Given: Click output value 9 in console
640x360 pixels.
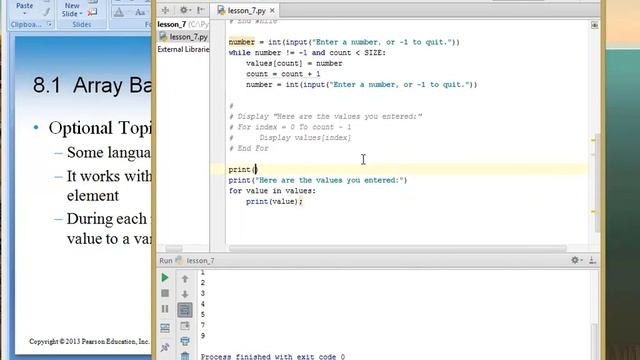Looking at the screenshot, I should click(203, 336).
